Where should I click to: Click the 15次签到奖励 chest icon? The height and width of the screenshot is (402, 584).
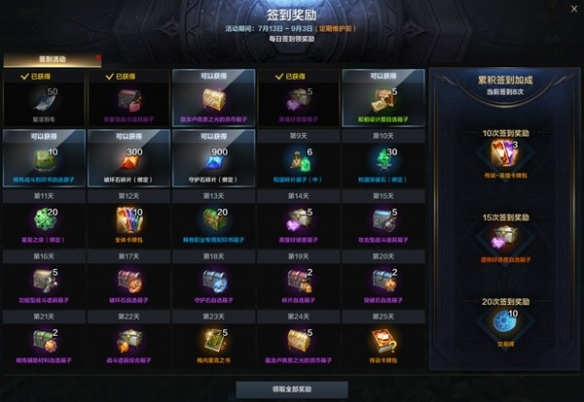[x=505, y=238]
